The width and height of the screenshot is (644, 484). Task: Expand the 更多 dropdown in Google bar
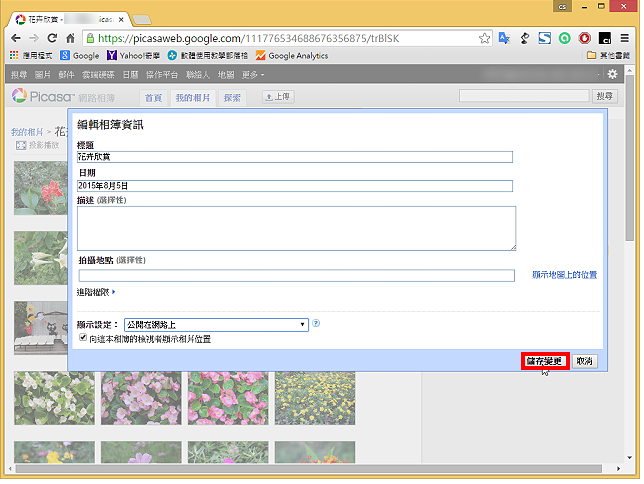pos(253,75)
